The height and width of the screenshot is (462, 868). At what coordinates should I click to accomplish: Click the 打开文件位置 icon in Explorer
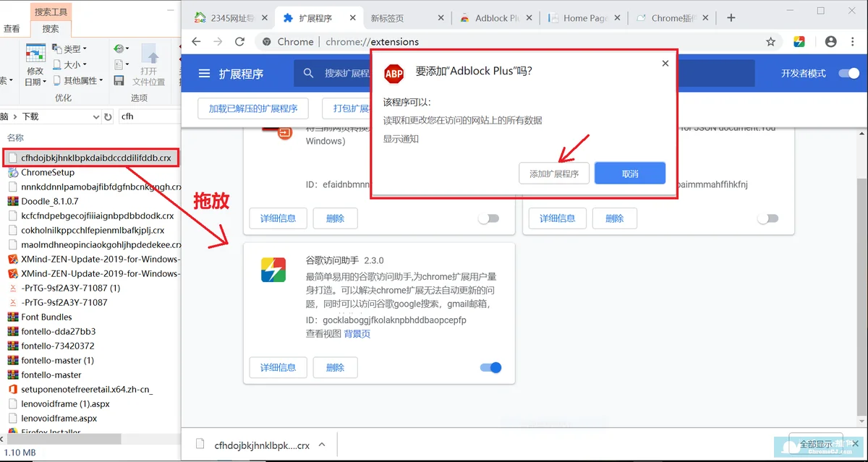point(150,54)
